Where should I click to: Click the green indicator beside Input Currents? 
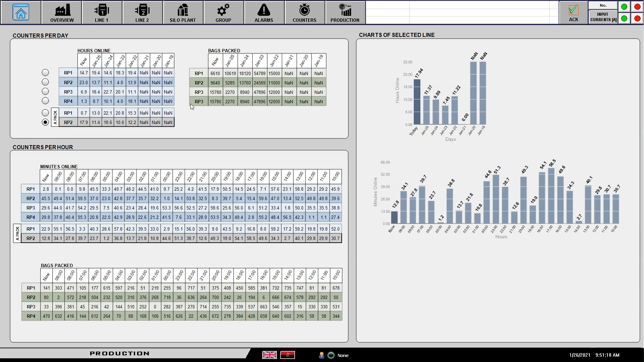click(x=624, y=18)
